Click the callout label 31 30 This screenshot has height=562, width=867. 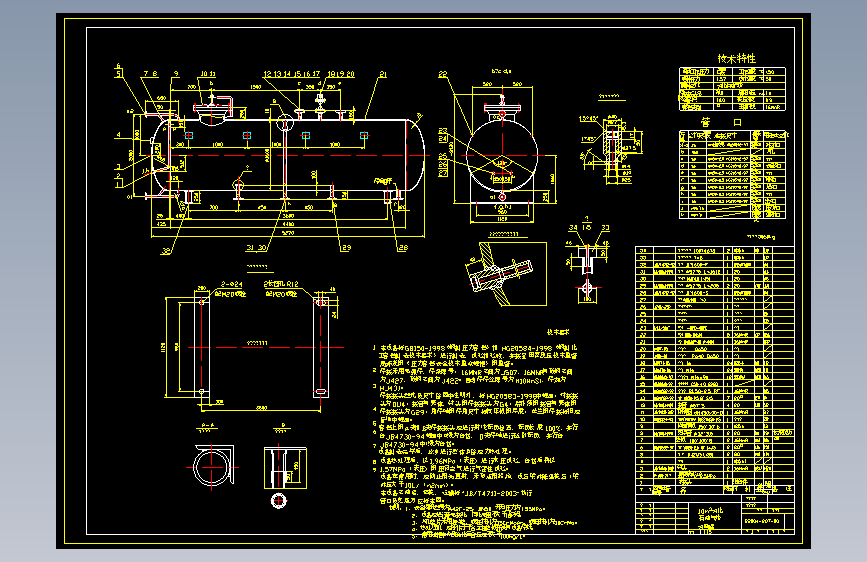tap(257, 248)
